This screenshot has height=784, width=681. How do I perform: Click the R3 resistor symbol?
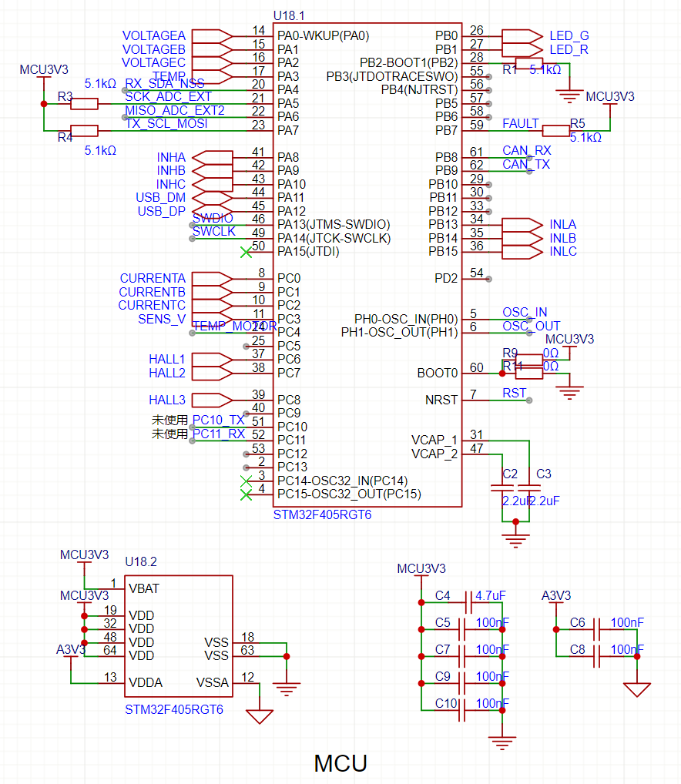(84, 104)
